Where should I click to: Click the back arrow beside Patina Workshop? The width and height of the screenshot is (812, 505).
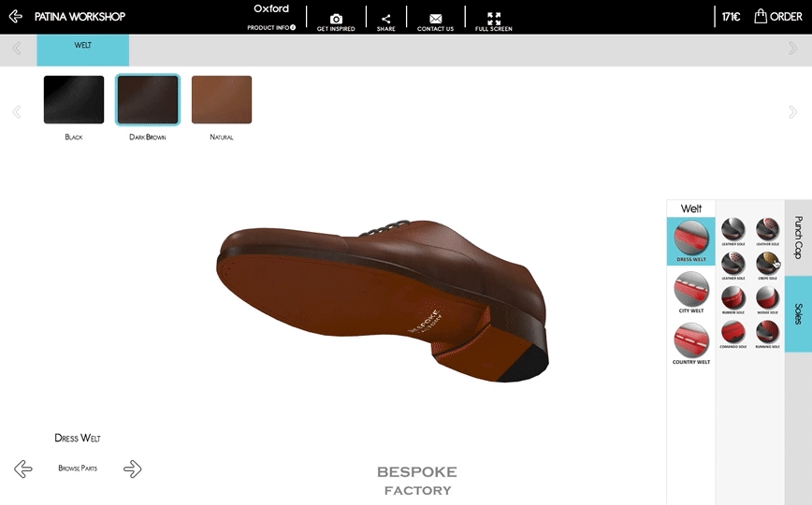[x=16, y=16]
